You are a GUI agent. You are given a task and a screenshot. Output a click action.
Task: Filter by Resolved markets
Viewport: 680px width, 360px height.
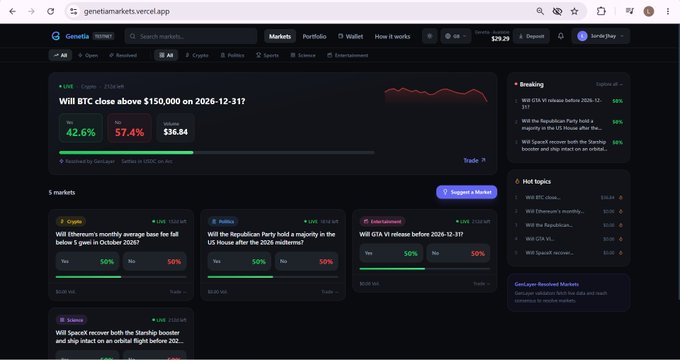123,56
